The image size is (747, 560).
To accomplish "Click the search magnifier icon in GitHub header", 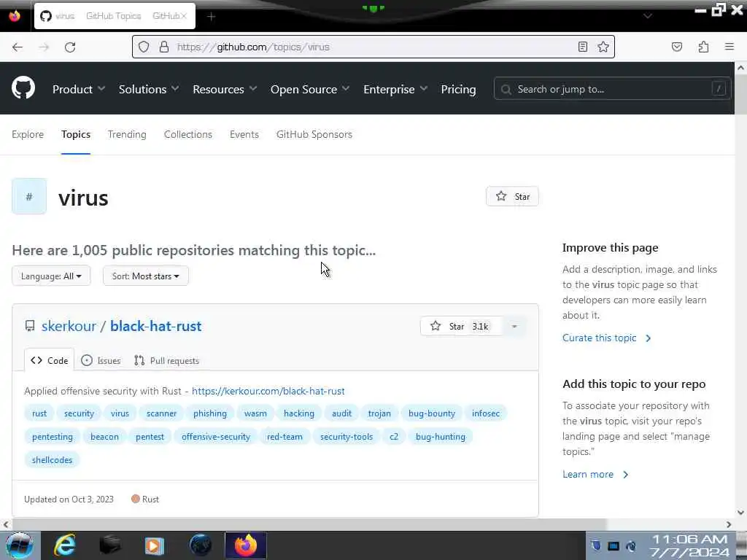I will point(506,90).
